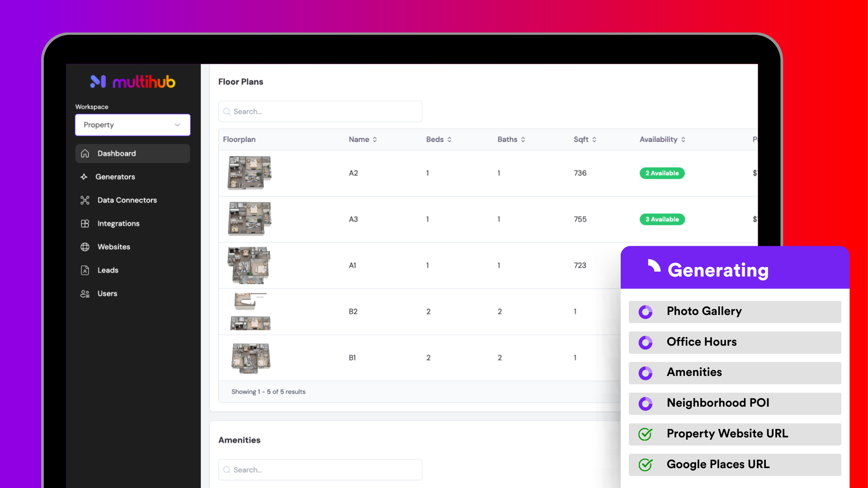
Task: Open the A2 floorplan thumbnail
Action: point(249,173)
